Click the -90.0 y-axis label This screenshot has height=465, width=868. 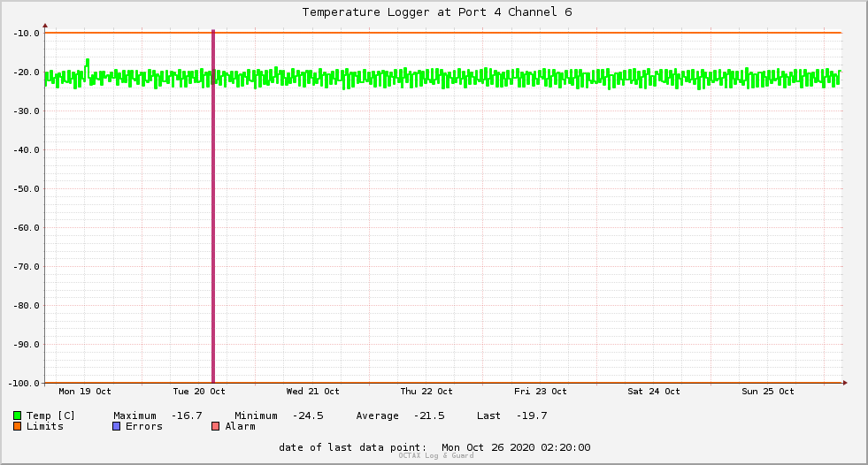coord(26,345)
